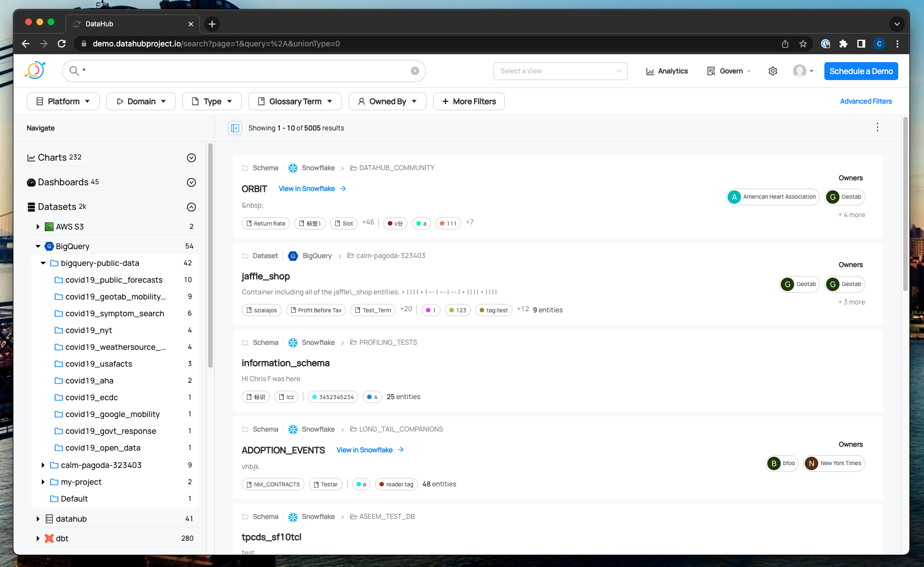
Task: Open Advanced Filters link
Action: pos(866,101)
